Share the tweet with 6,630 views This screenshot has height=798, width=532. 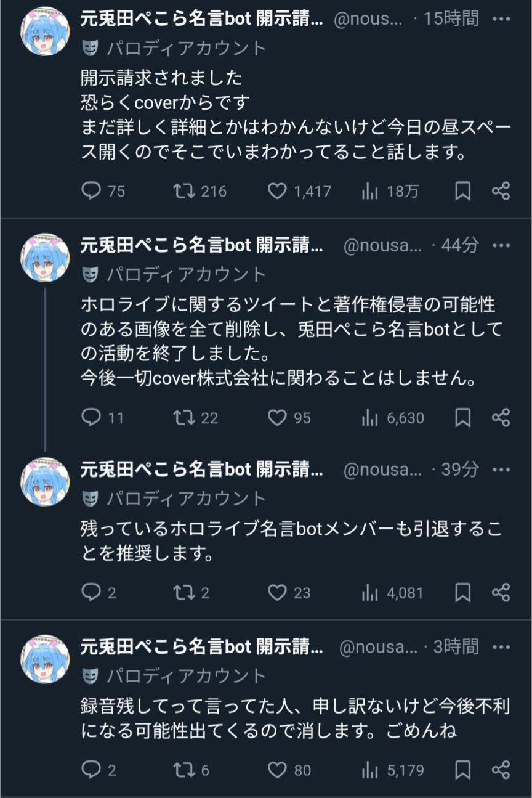[x=501, y=418]
